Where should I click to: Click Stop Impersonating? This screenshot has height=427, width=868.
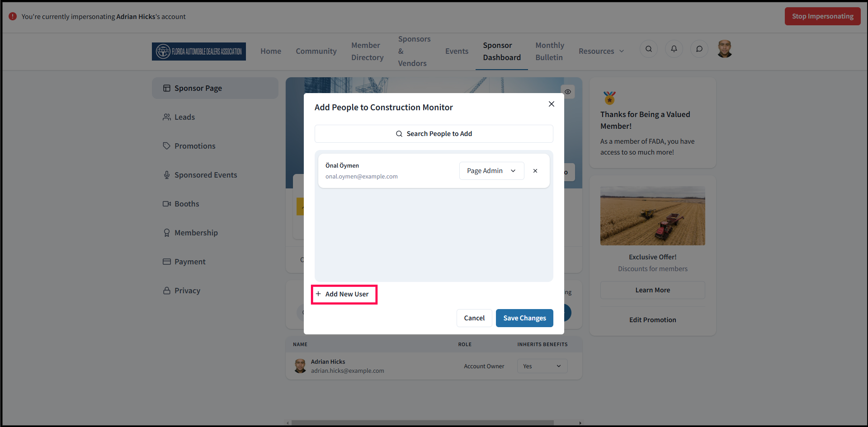tap(823, 16)
